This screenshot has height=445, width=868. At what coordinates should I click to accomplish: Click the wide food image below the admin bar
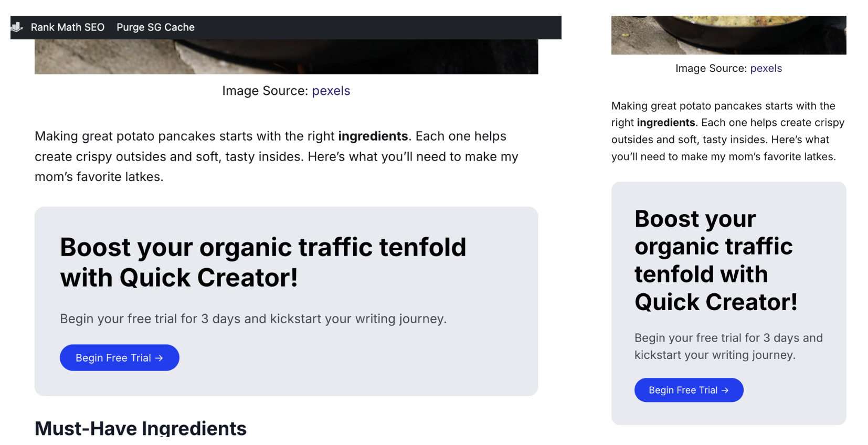click(x=286, y=57)
